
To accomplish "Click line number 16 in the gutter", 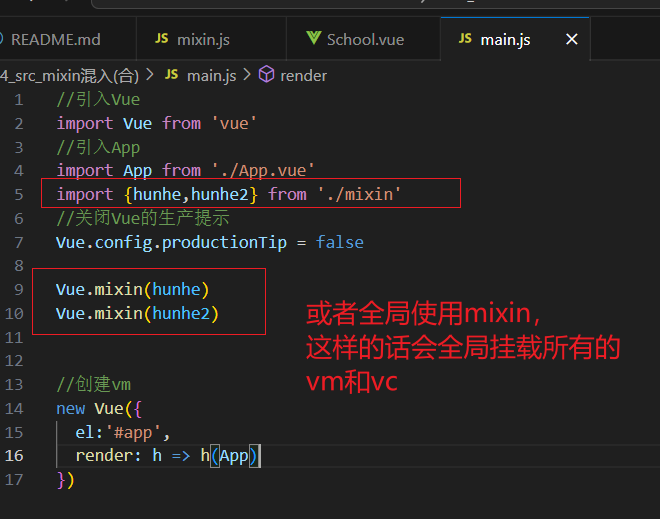I will click(14, 456).
